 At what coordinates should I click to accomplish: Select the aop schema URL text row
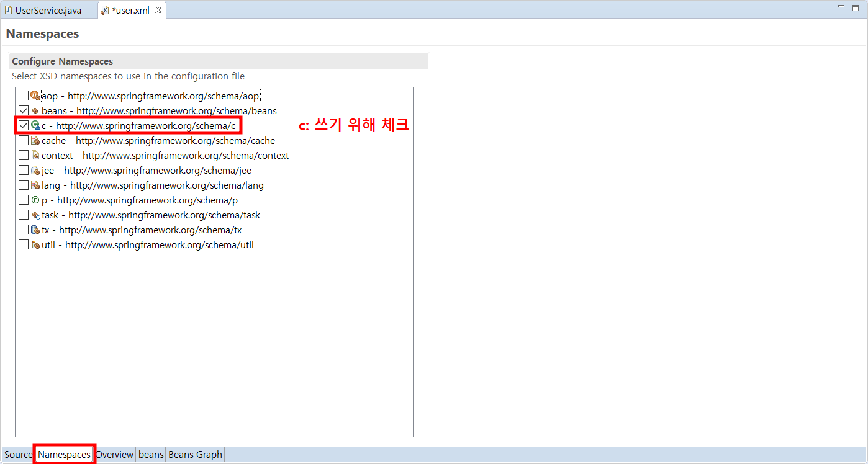click(150, 96)
